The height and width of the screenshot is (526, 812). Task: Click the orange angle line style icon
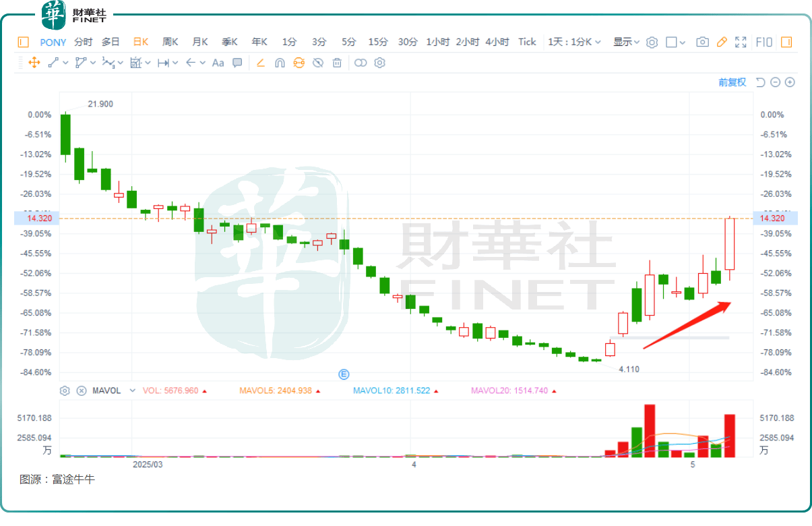[x=261, y=63]
